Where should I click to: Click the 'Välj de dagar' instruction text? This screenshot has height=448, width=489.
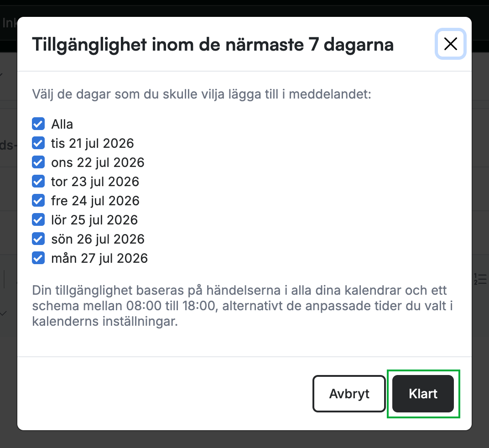coord(202,94)
